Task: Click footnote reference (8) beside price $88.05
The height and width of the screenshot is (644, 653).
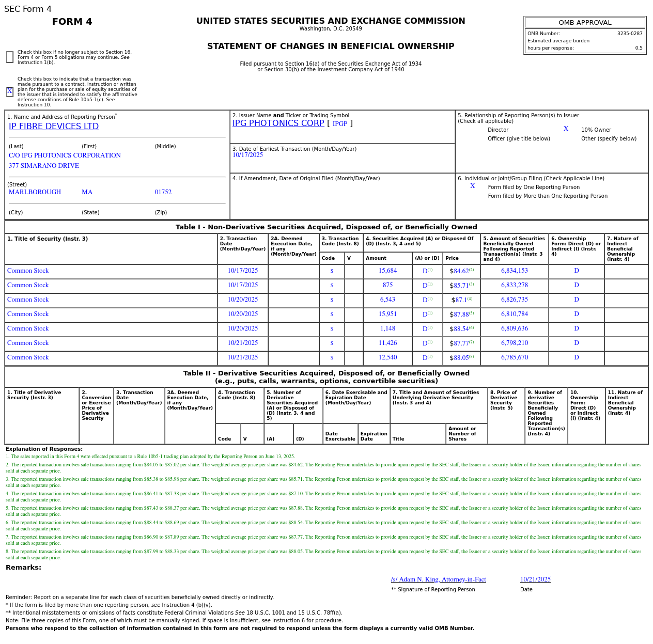Action: (x=471, y=356)
